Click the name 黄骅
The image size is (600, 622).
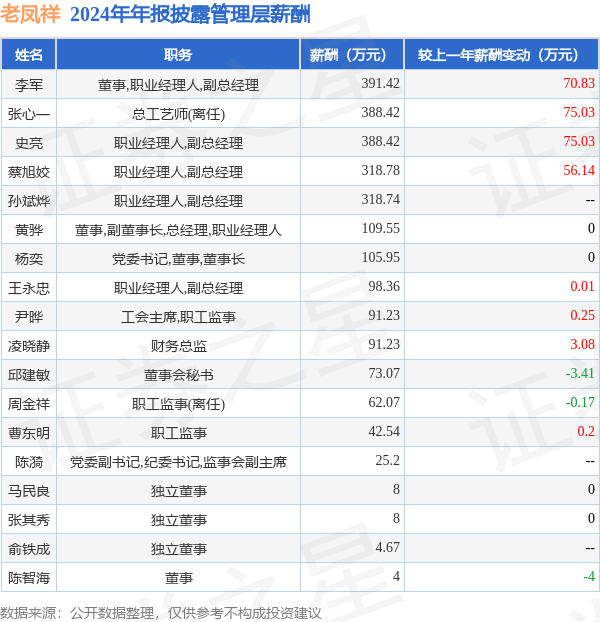(x=29, y=230)
